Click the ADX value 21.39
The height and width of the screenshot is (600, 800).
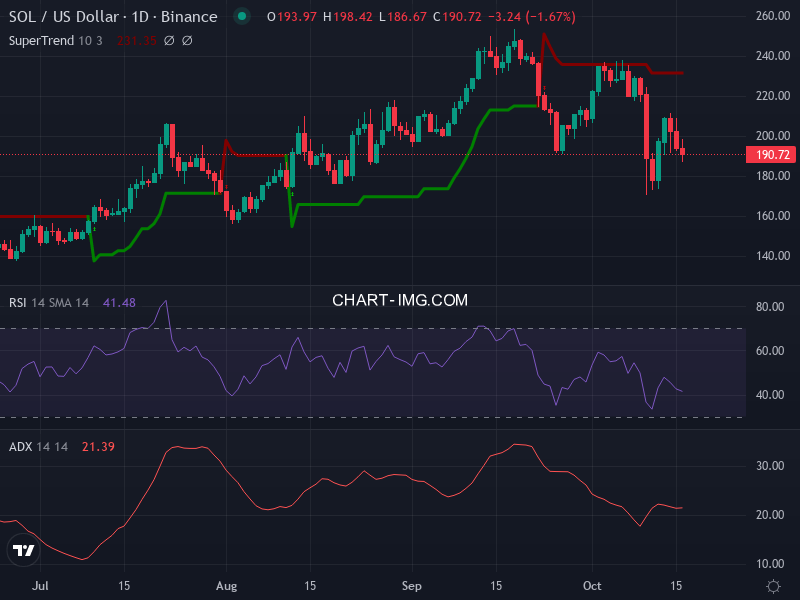tap(97, 446)
